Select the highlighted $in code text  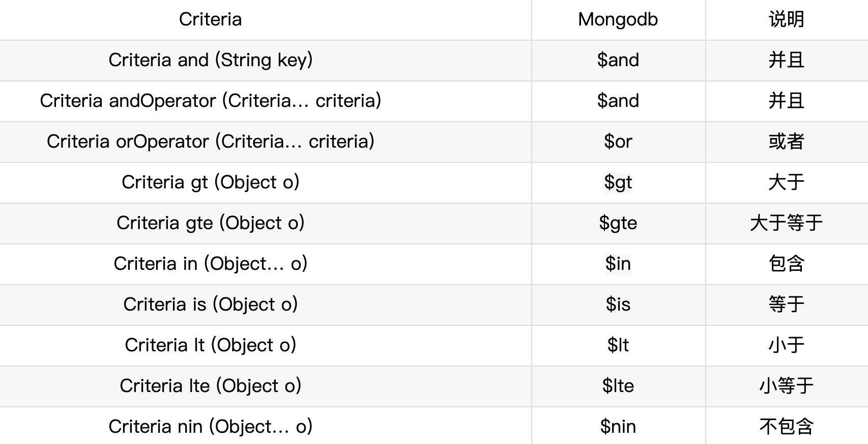point(618,264)
